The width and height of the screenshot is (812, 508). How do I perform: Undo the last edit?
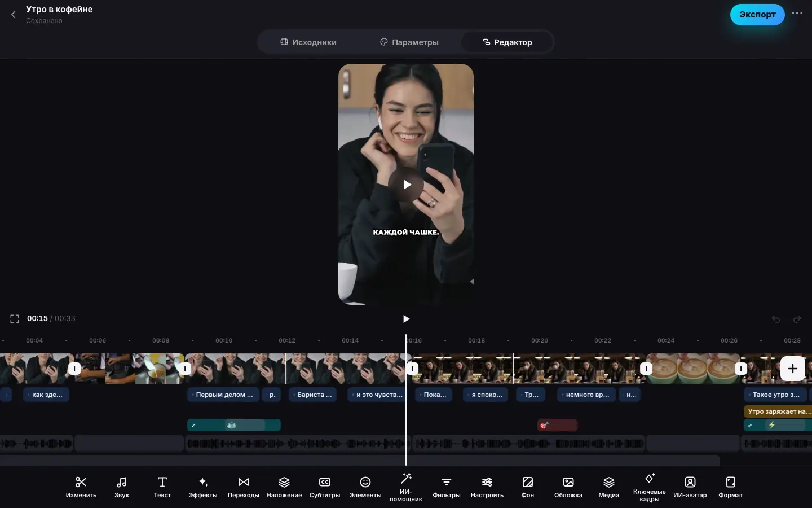point(776,319)
